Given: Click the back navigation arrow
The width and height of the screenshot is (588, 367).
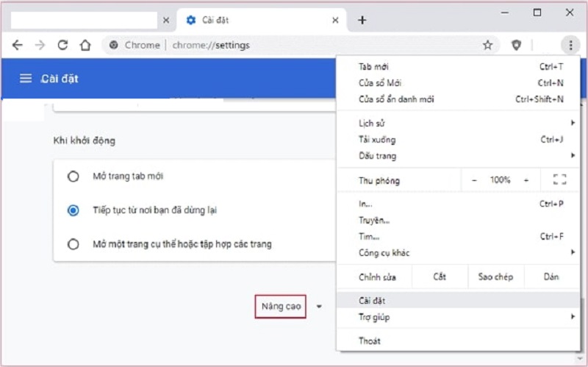Looking at the screenshot, I should pyautogui.click(x=18, y=45).
